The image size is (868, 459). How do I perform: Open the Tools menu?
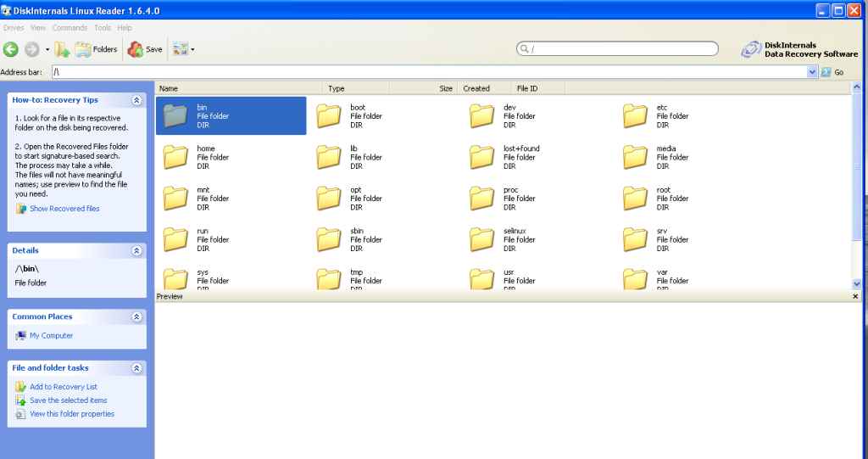click(x=103, y=28)
